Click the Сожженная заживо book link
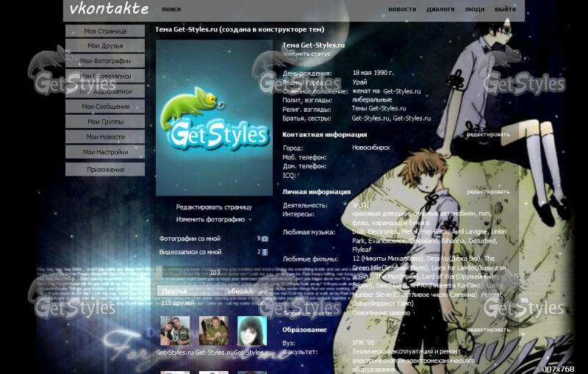 tap(381, 312)
